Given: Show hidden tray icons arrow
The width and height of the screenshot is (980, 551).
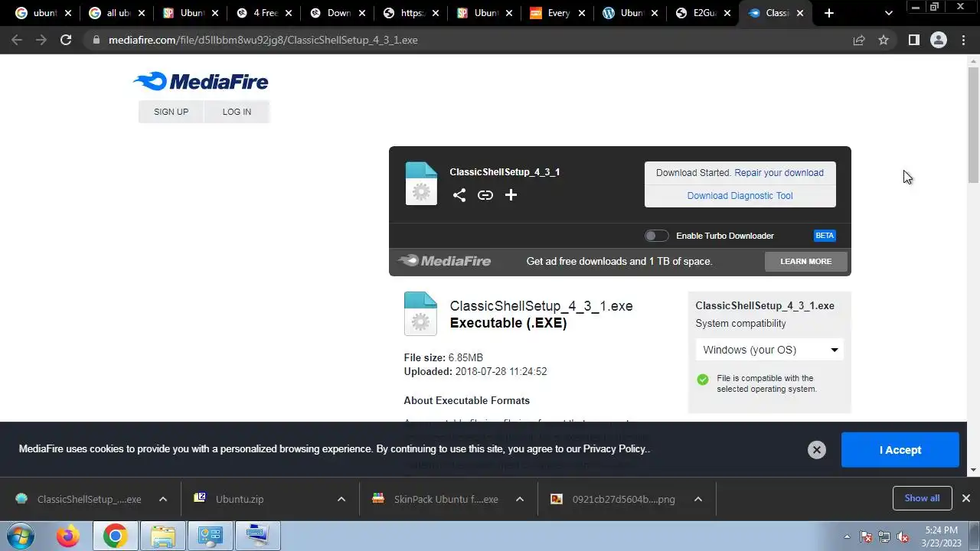Looking at the screenshot, I should tap(847, 536).
